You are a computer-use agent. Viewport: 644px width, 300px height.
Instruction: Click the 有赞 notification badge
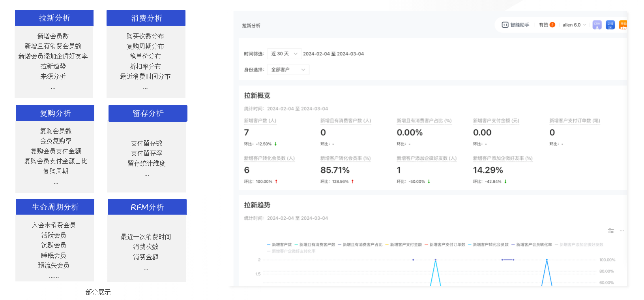point(552,25)
